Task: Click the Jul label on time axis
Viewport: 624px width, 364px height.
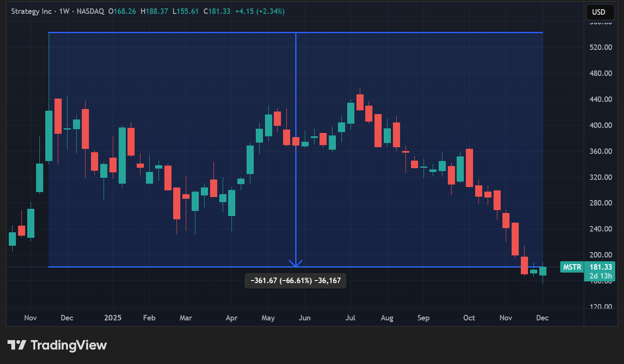Action: pyautogui.click(x=350, y=318)
